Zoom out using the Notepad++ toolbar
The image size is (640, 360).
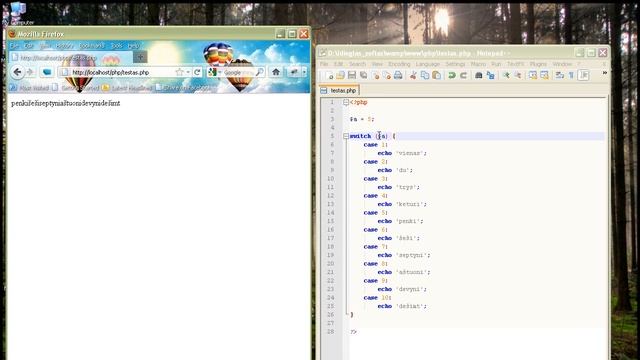click(x=518, y=75)
